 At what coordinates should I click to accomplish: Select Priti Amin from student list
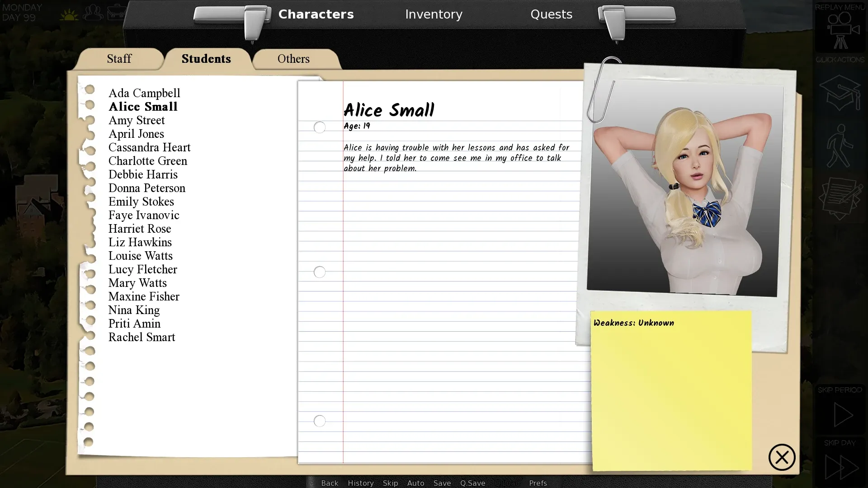134,324
